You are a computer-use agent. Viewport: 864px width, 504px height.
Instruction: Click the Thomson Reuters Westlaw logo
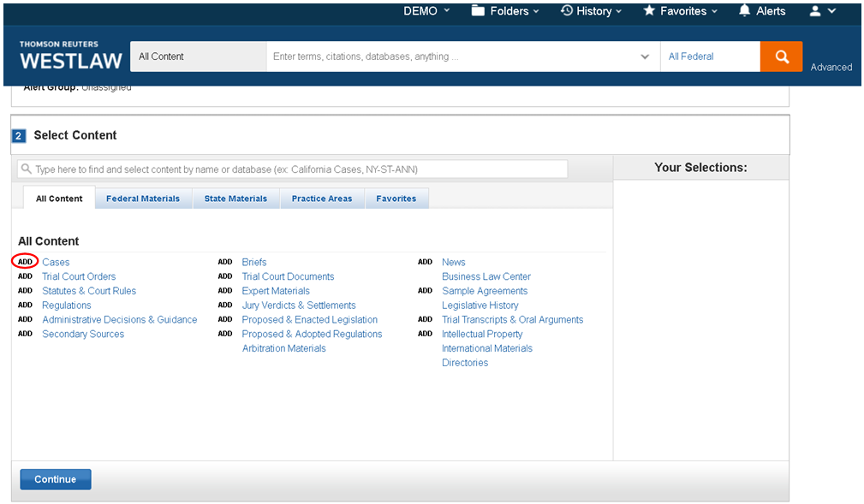(x=70, y=56)
